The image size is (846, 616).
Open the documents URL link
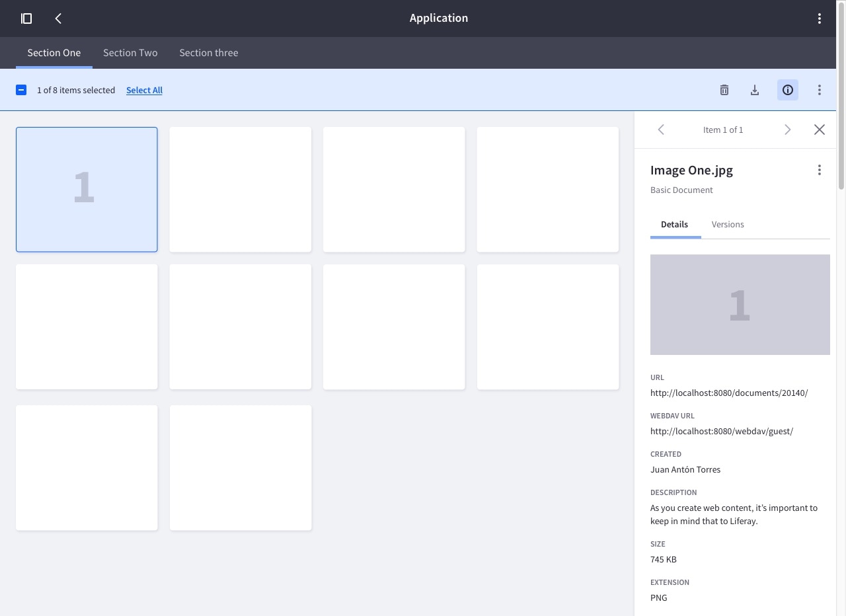tap(729, 393)
